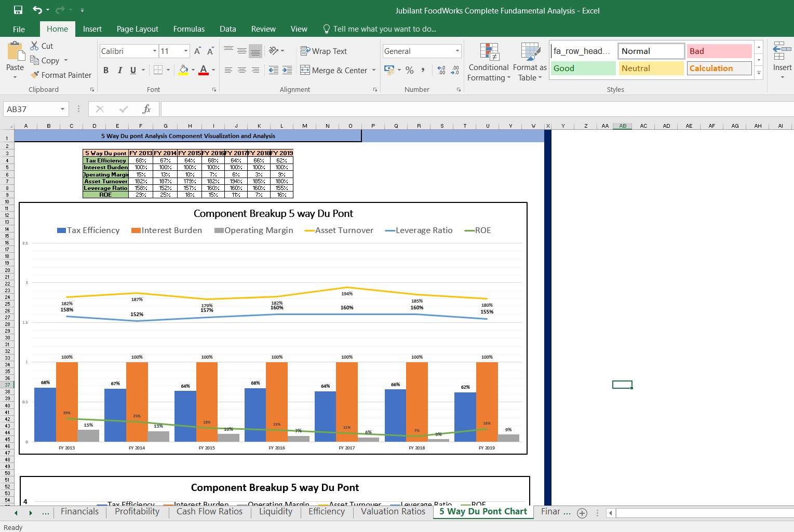Toggle Italic formatting
This screenshot has width=794, height=532.
pos(119,70)
